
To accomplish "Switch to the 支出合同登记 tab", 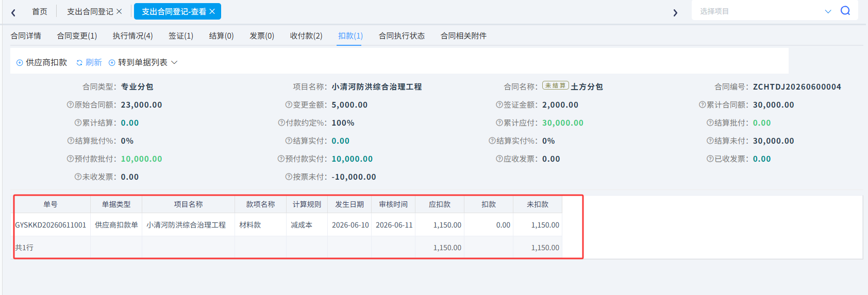I will tap(90, 11).
